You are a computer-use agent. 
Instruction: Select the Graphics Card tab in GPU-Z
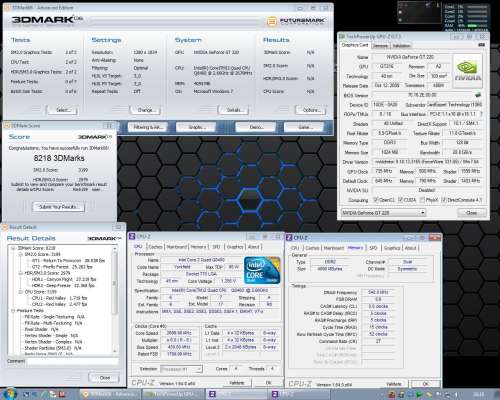click(355, 45)
